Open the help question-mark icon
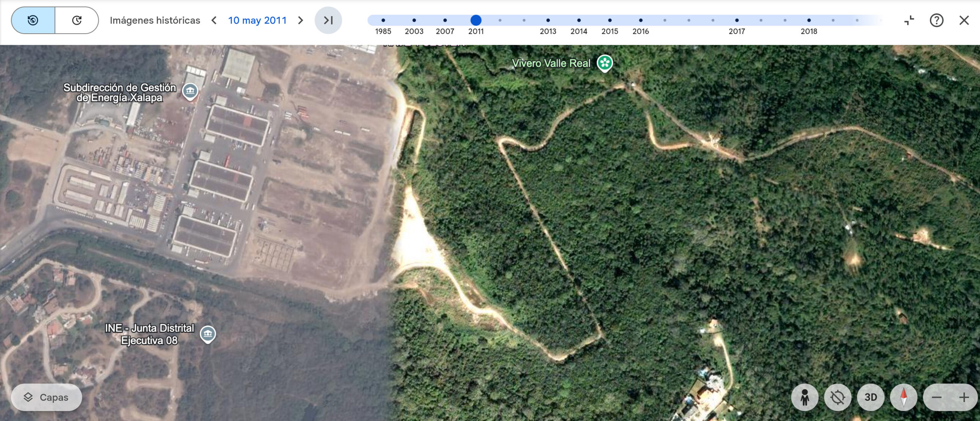 pos(936,20)
